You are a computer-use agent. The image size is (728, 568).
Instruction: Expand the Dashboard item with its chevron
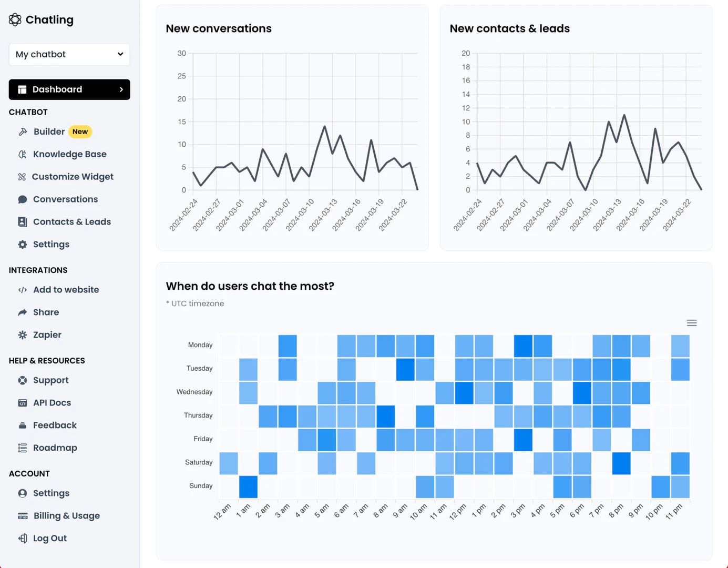pyautogui.click(x=121, y=89)
